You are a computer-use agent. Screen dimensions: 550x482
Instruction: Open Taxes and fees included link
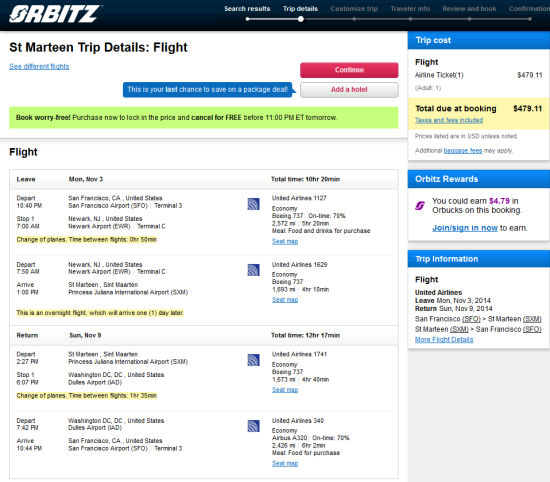click(449, 120)
